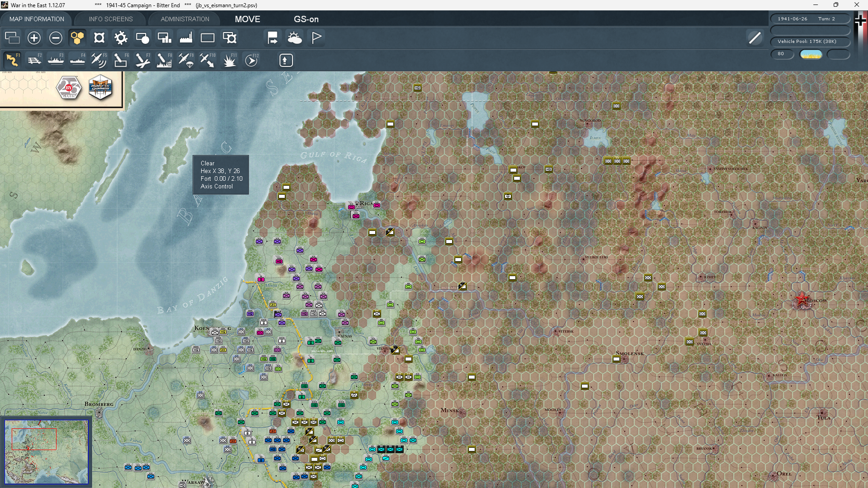
Task: Toggle the weather overlay icon
Action: (x=295, y=38)
